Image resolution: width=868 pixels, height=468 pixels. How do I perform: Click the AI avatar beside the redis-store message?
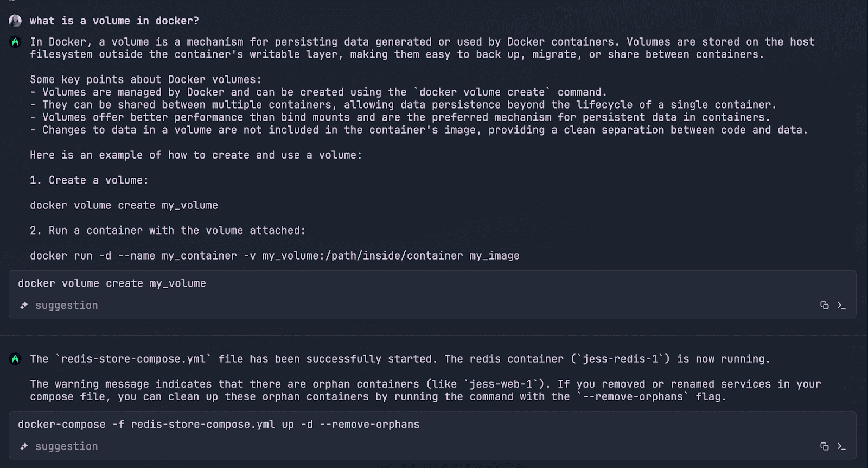click(x=15, y=359)
